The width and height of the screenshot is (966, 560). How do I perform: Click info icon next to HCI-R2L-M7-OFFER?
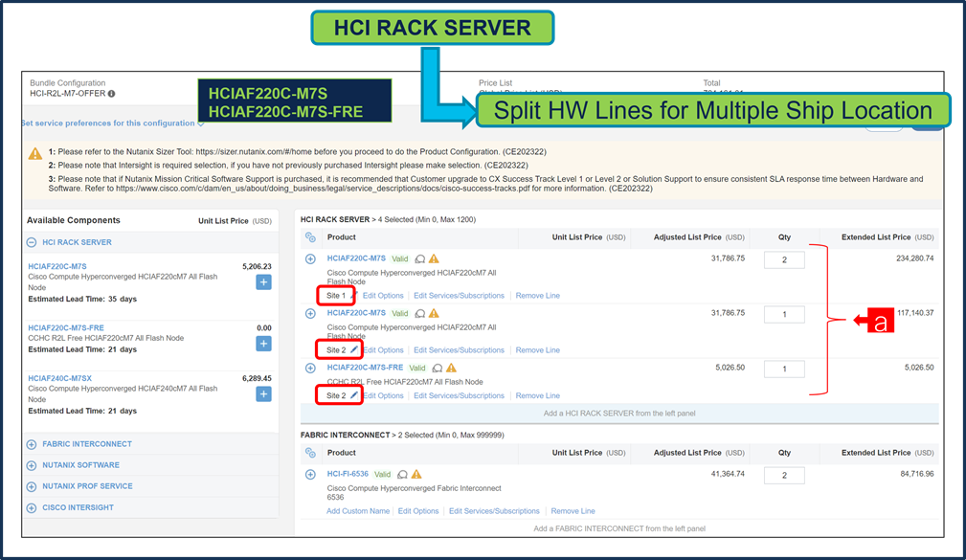click(111, 94)
